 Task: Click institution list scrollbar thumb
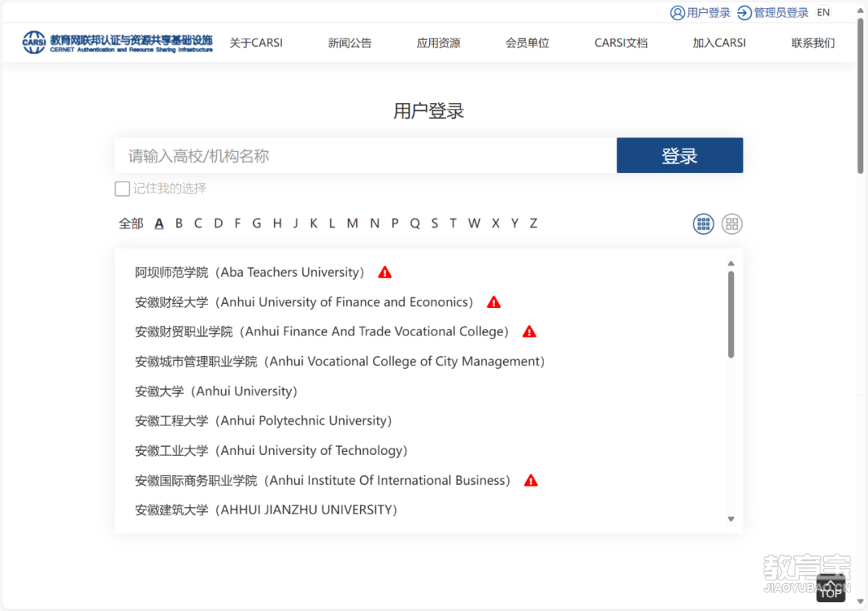tap(731, 314)
